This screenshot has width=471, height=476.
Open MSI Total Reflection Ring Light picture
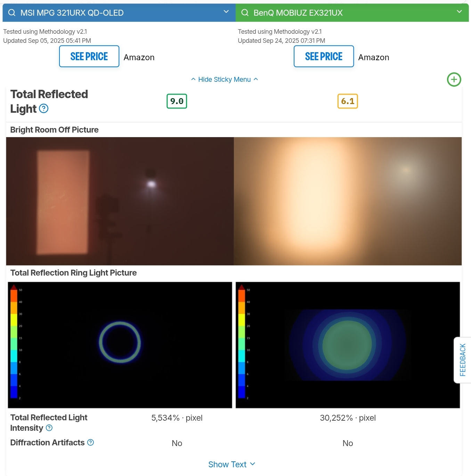coord(120,345)
